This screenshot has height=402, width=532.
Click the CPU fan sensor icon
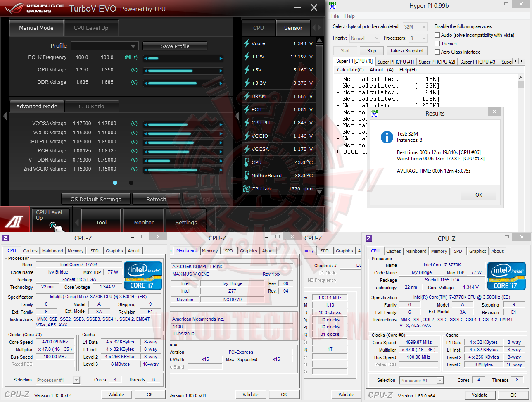pyautogui.click(x=247, y=189)
